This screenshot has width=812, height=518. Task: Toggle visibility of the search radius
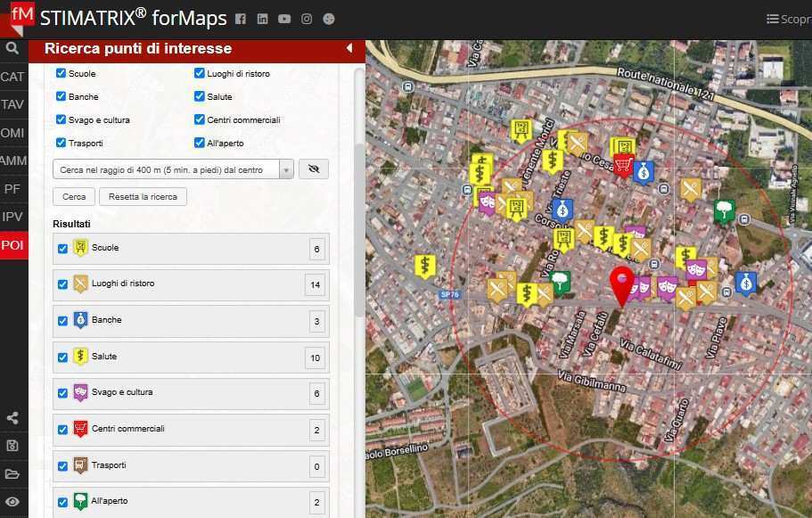point(314,169)
